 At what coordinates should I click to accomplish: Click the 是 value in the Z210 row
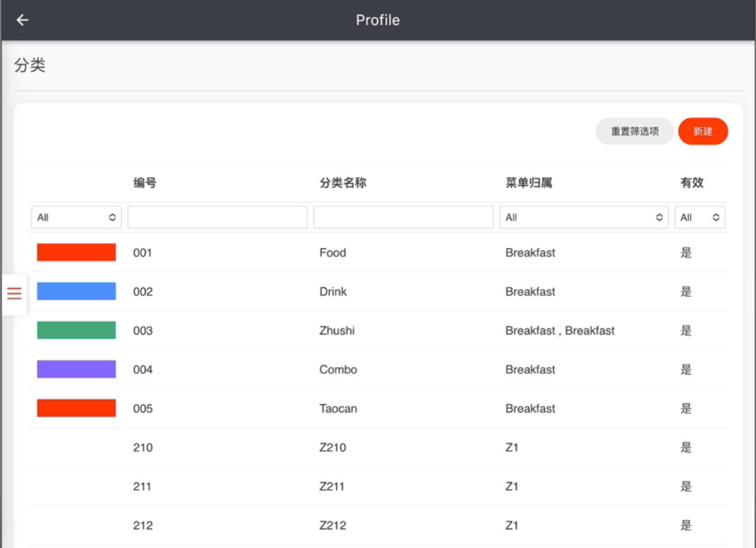[x=686, y=448]
